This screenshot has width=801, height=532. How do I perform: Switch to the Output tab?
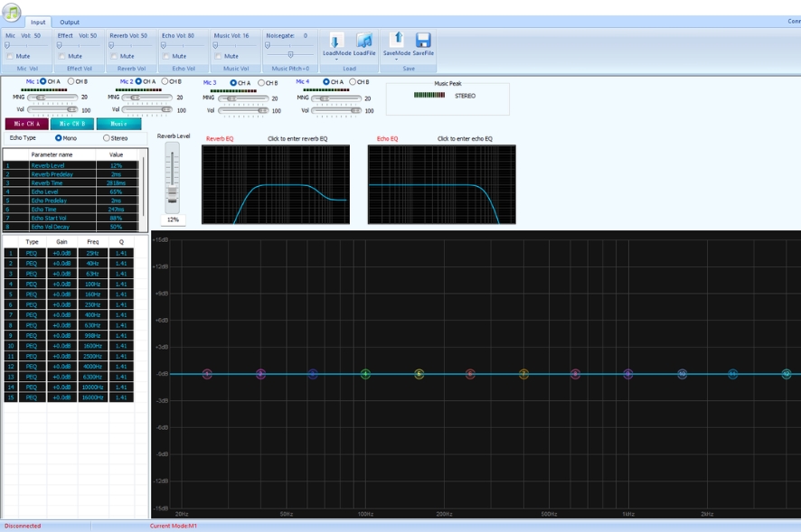click(x=70, y=23)
